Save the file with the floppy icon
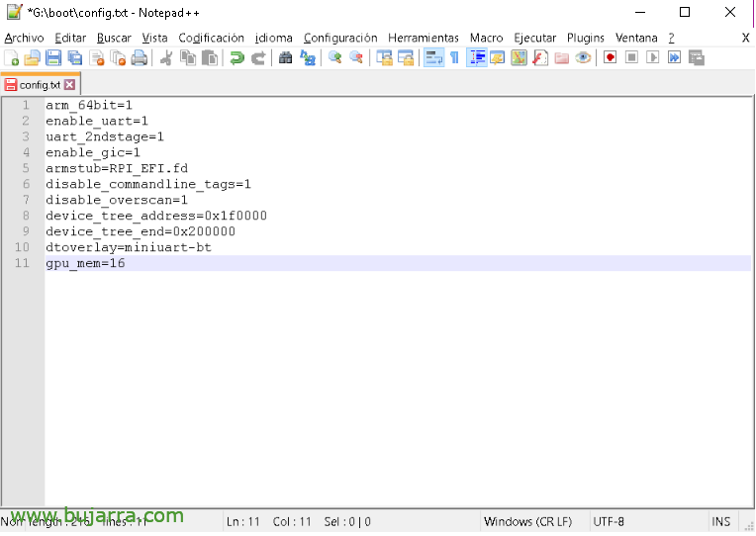This screenshot has width=756, height=536. click(x=53, y=57)
